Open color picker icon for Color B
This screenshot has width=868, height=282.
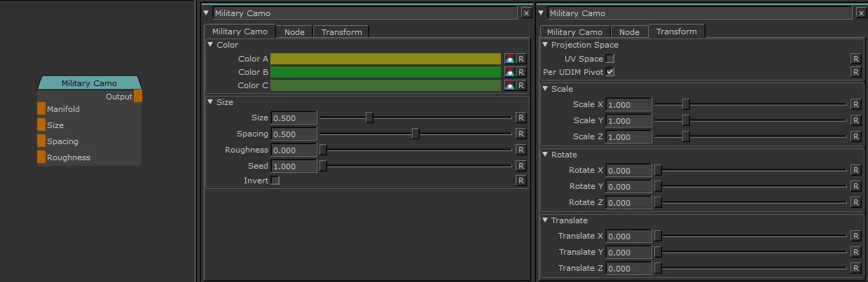pyautogui.click(x=509, y=72)
